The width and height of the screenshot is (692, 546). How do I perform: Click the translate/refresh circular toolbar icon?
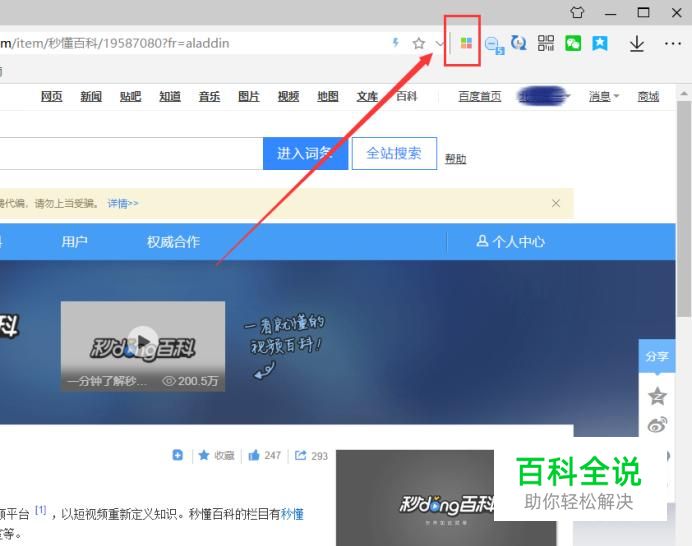[x=519, y=43]
